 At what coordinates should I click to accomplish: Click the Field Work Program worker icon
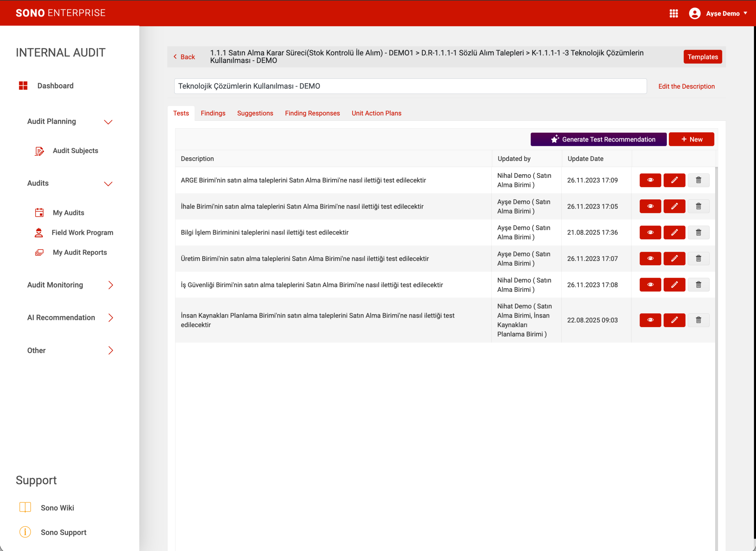tap(39, 233)
